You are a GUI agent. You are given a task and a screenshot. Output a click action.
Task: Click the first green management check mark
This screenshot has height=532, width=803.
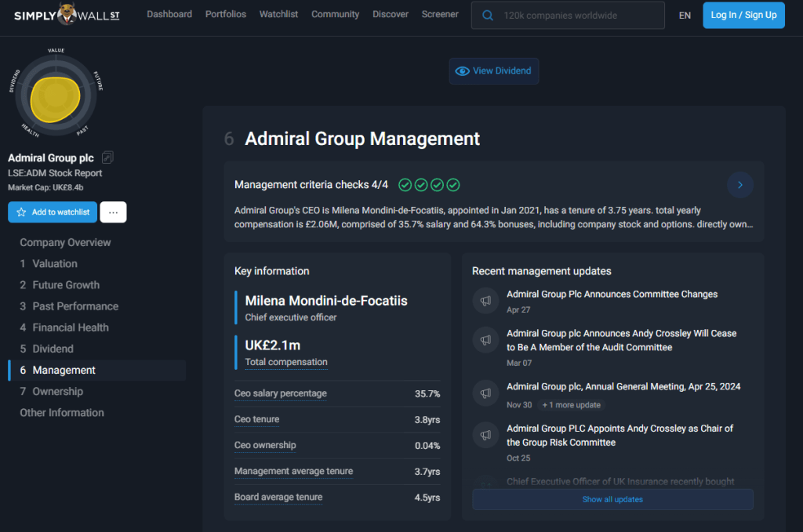point(405,185)
